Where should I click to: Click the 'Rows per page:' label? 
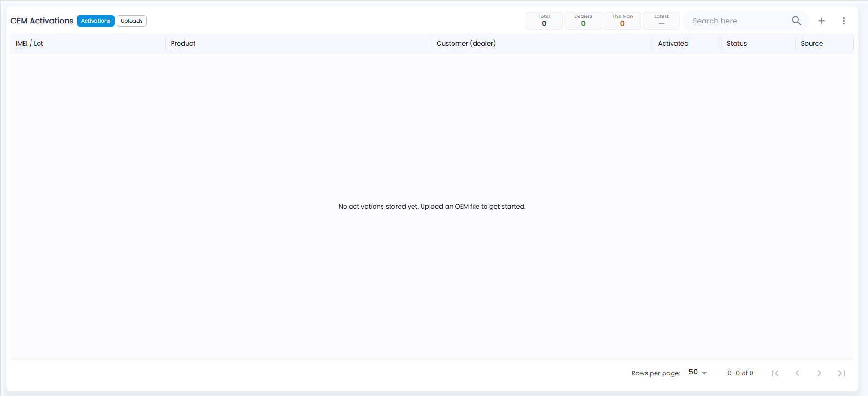[x=656, y=373]
